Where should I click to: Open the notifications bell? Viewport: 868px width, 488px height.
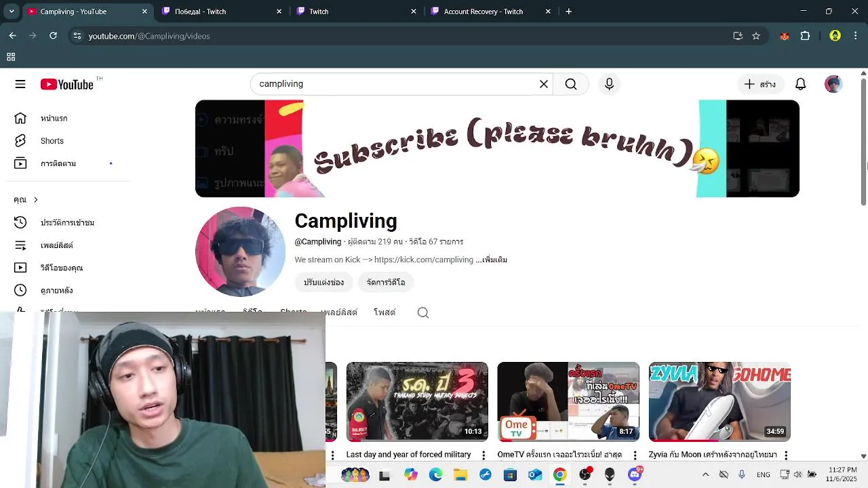click(x=801, y=84)
